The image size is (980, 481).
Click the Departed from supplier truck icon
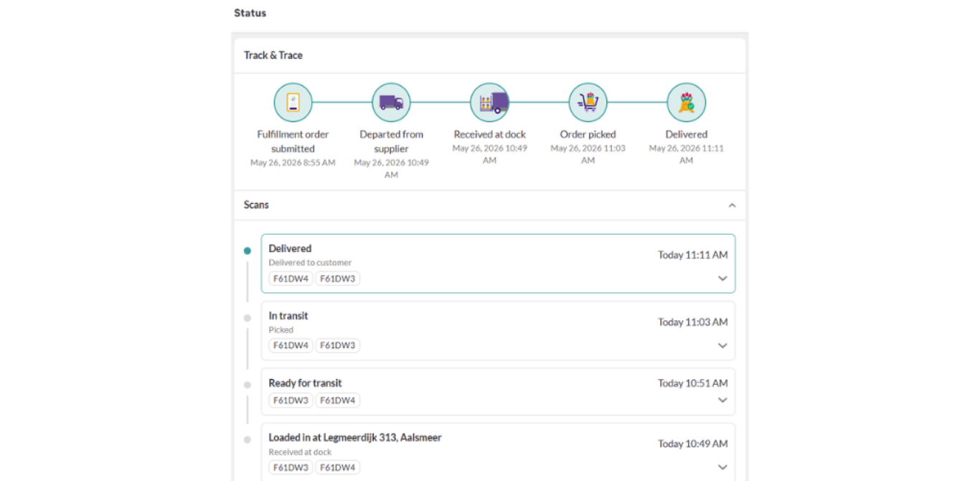pos(391,103)
